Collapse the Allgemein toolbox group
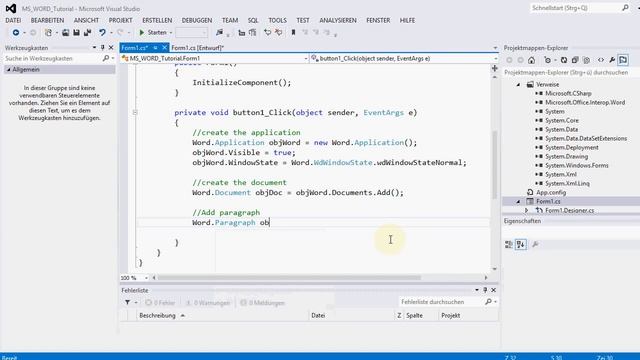The image size is (640, 360). (x=9, y=70)
